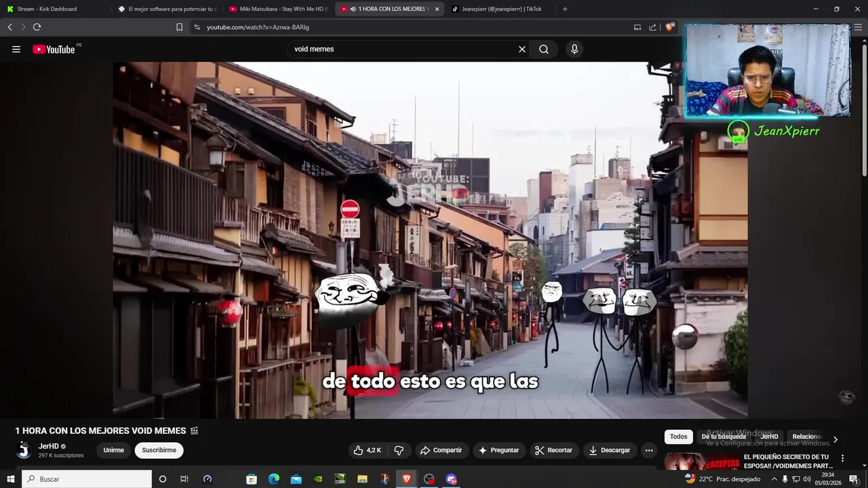Screen dimensions: 868x488
Task: Mute the audio icon on the active tab
Action: 353,9
